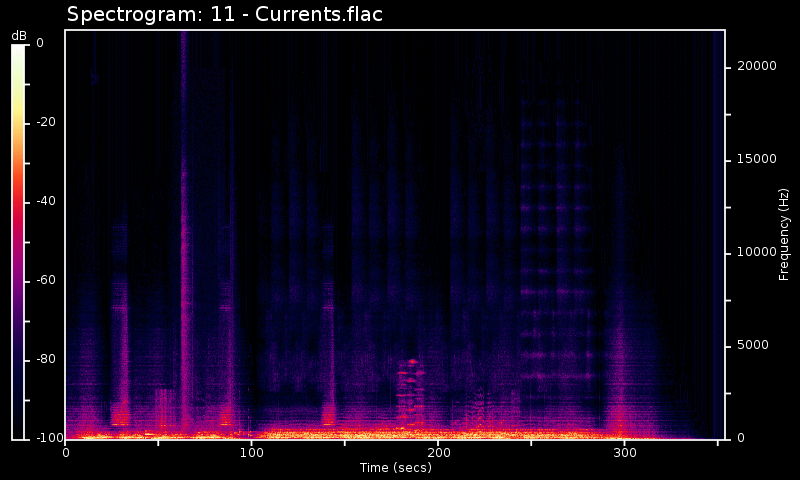Screen dimensions: 800x480
Task: Click the 'Time (secs)' axis label
Action: pos(394,468)
